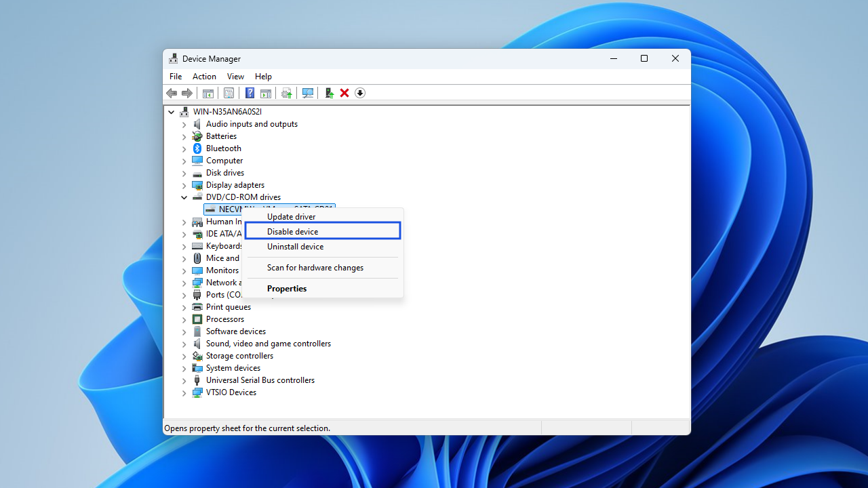
Task: Expand the Batteries node
Action: pyautogui.click(x=184, y=136)
